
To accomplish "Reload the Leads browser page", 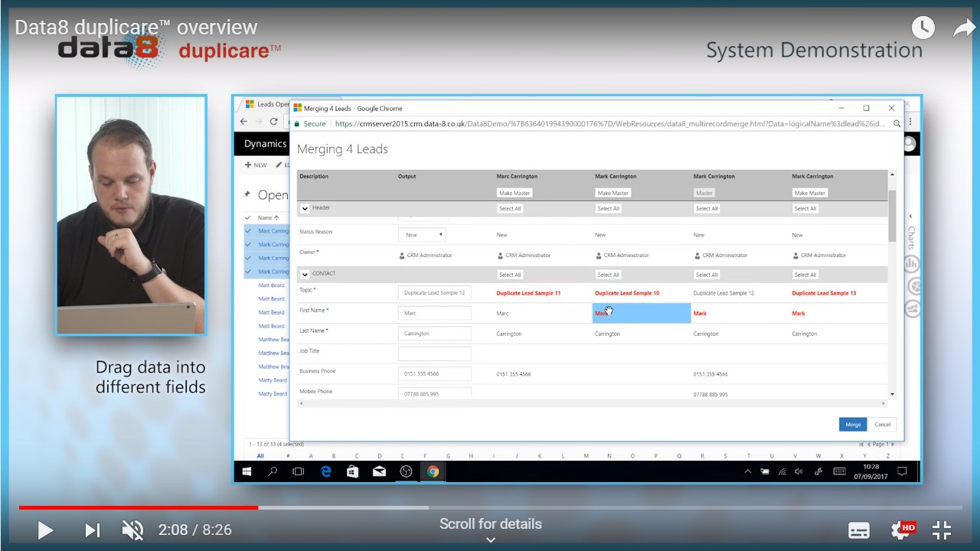I will [273, 121].
